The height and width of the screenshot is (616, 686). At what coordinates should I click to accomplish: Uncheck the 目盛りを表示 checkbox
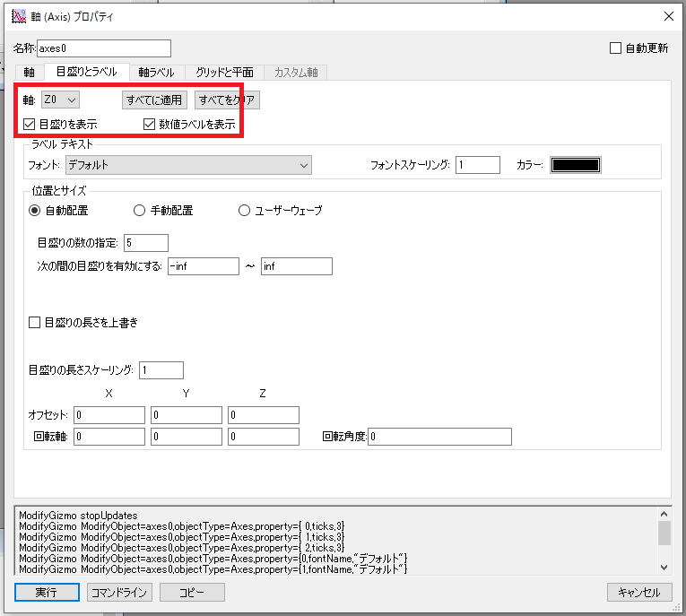pos(30,125)
